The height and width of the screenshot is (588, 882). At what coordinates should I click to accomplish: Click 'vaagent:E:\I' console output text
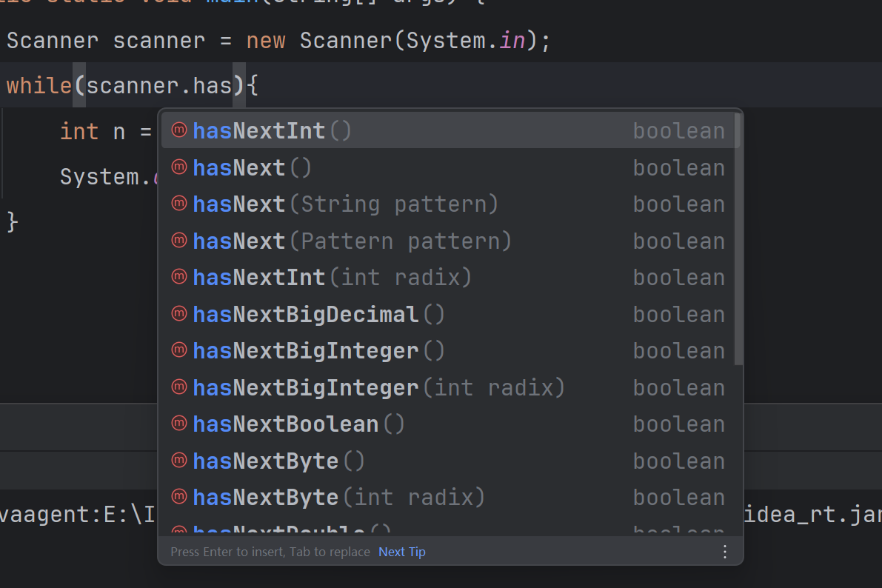point(78,514)
